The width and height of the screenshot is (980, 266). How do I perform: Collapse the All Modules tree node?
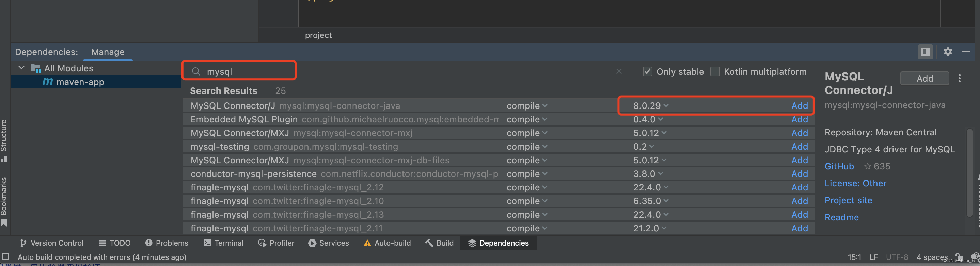(21, 68)
